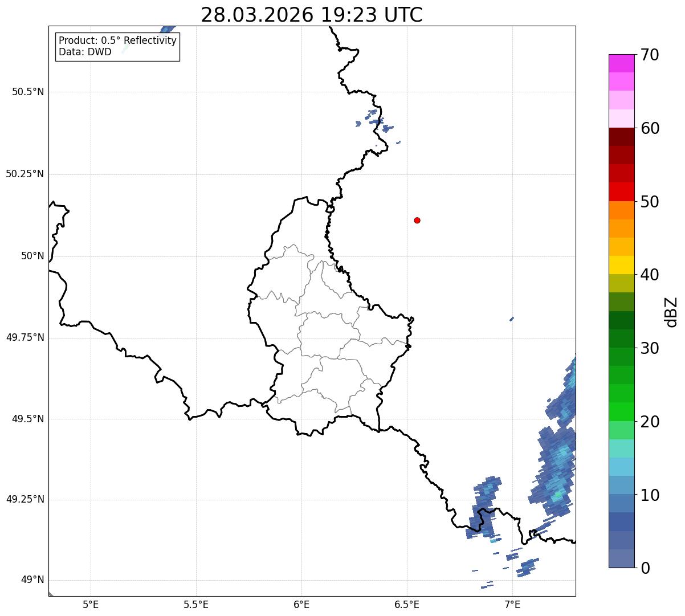The image size is (685, 616).
Task: Click the "6°E" longitude label
Action: 301,604
